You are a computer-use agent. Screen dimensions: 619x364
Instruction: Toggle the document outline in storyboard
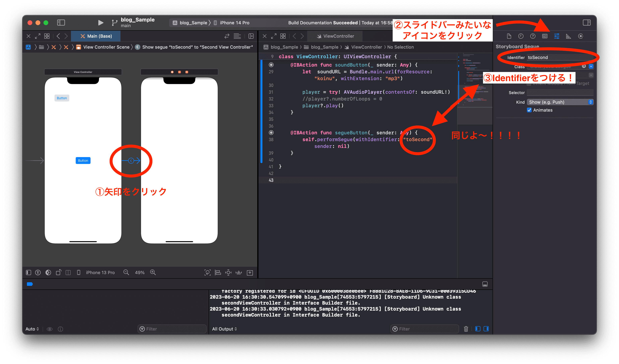tap(29, 272)
